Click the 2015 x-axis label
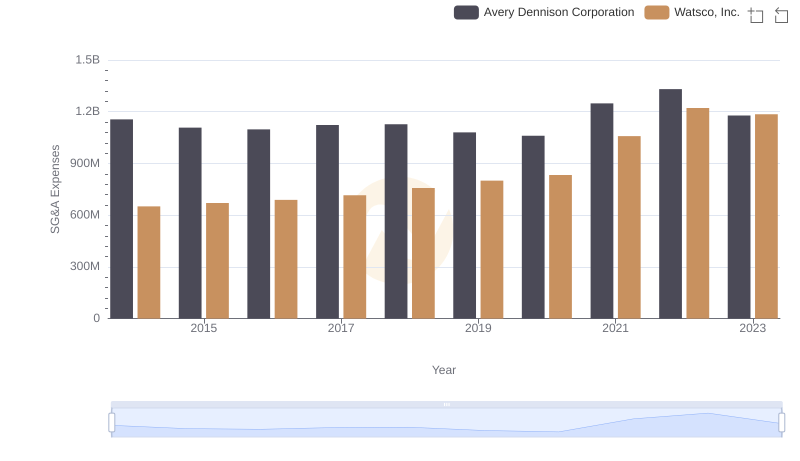Image resolution: width=800 pixels, height=461 pixels. (204, 328)
